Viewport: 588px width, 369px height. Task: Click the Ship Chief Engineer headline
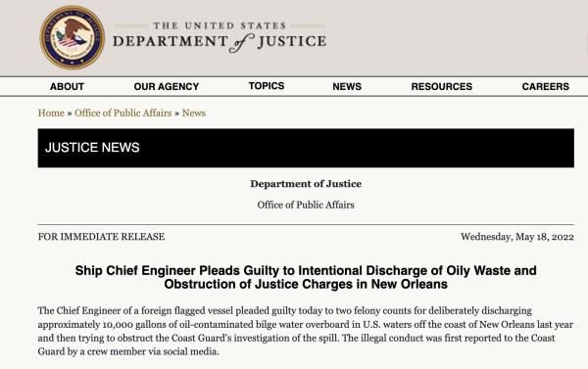pyautogui.click(x=306, y=277)
